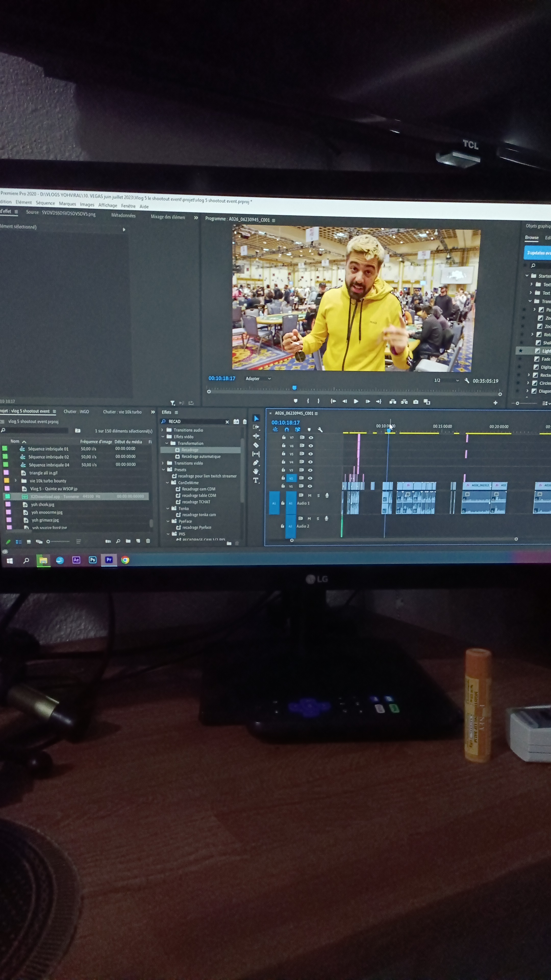The image size is (551, 980).
Task: Toggle nest sequence insert mode in timeline
Action: [275, 430]
